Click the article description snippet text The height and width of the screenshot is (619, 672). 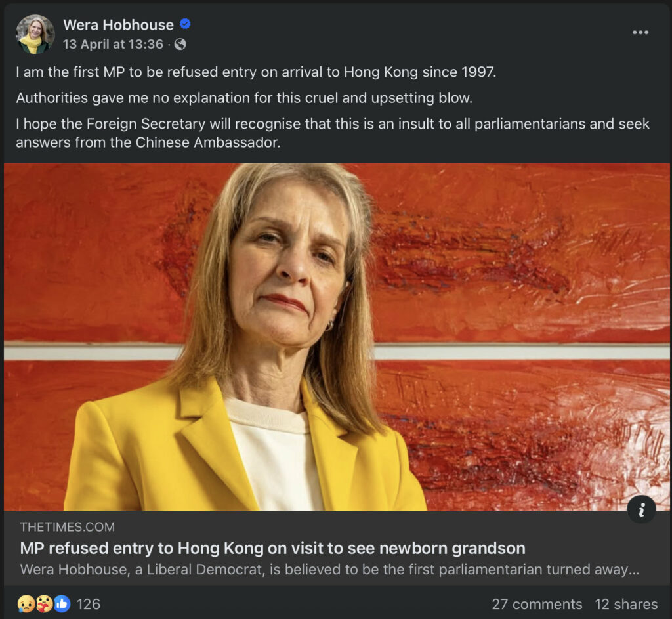pos(329,569)
